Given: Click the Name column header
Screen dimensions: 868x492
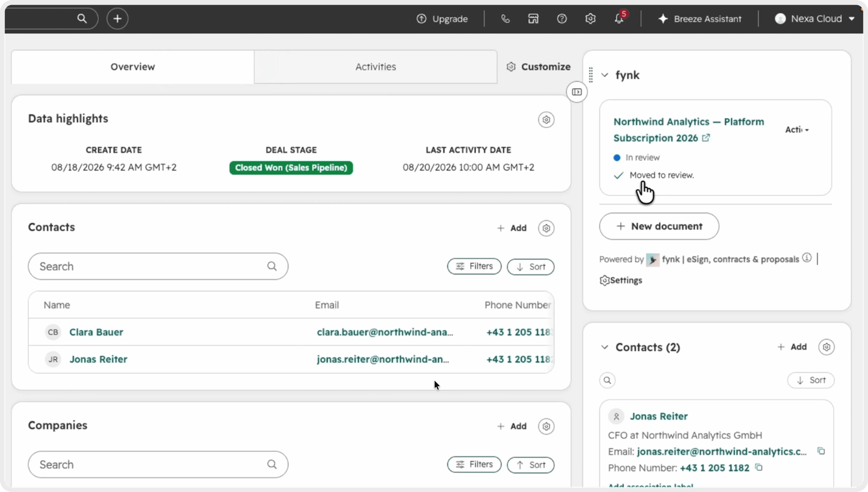Looking at the screenshot, I should click(57, 305).
